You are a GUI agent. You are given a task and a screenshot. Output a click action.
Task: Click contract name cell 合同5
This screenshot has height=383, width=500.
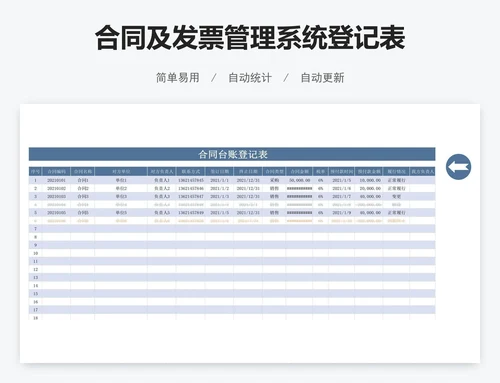tap(83, 213)
